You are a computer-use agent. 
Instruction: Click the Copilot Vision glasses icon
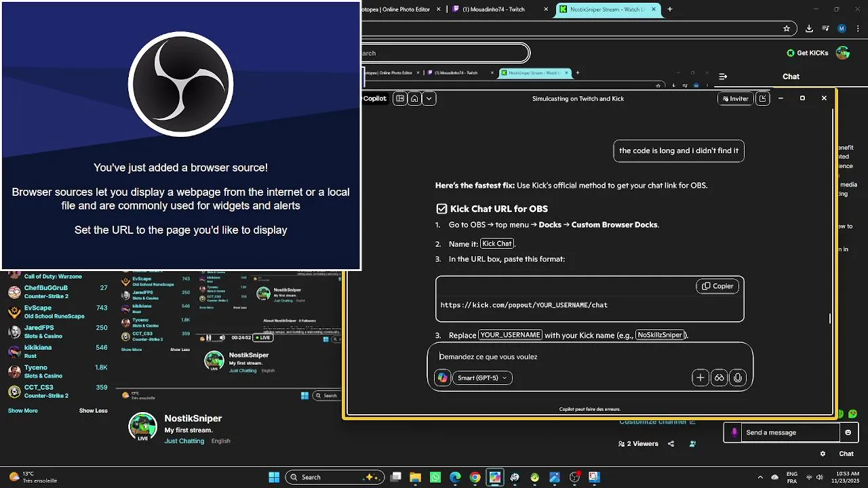[x=719, y=378]
